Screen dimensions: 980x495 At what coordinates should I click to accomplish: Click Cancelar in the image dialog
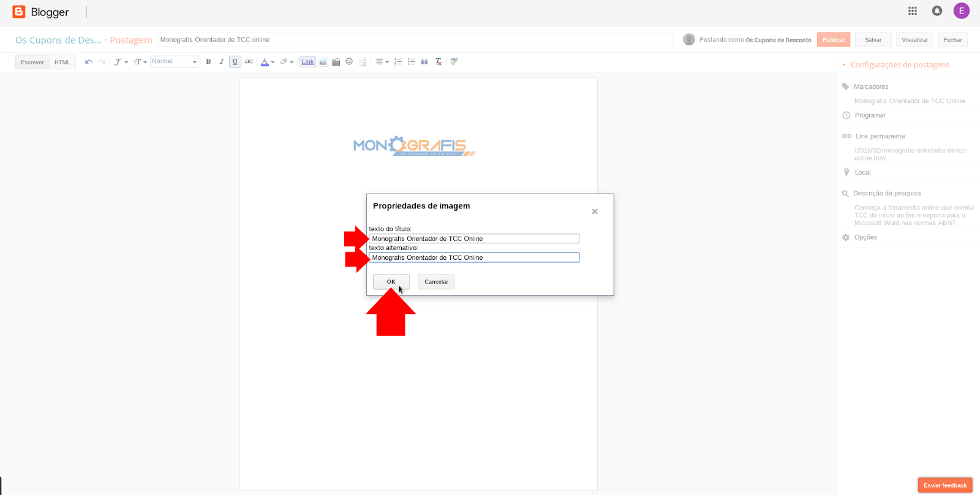[x=436, y=282]
